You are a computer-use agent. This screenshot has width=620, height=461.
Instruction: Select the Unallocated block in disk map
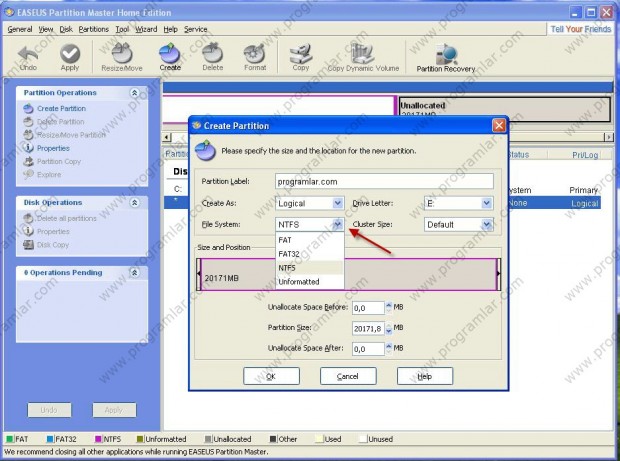pyautogui.click(x=505, y=110)
